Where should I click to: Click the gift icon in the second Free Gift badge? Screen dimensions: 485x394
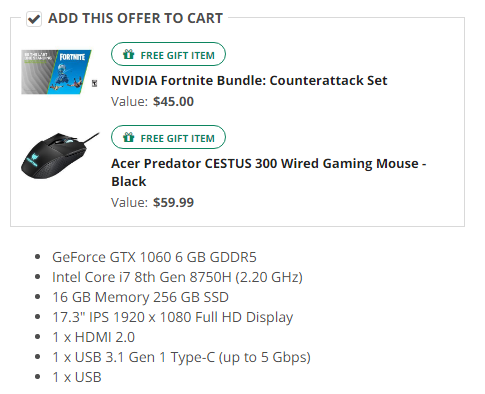[128, 137]
